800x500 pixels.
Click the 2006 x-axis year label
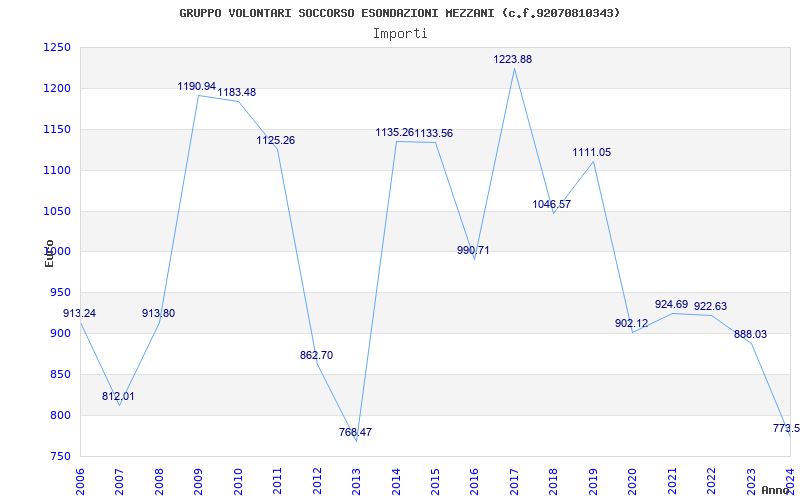[x=80, y=481]
